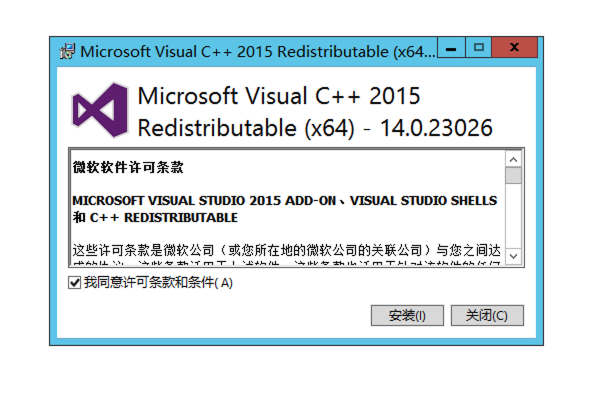
Task: Click the window title bar text
Action: [258, 52]
